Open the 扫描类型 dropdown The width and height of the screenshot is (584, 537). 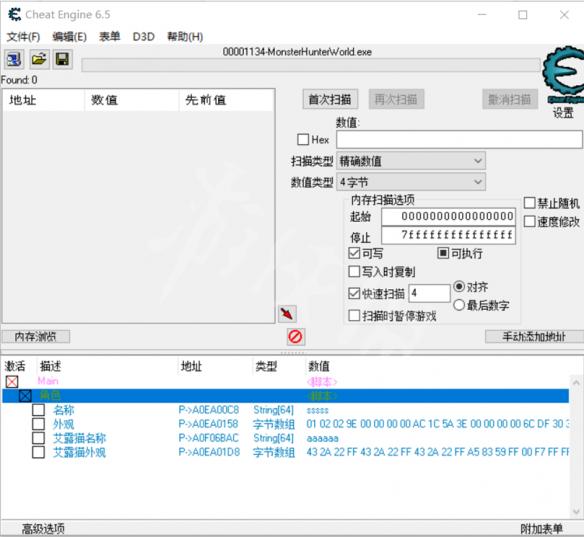tap(411, 161)
